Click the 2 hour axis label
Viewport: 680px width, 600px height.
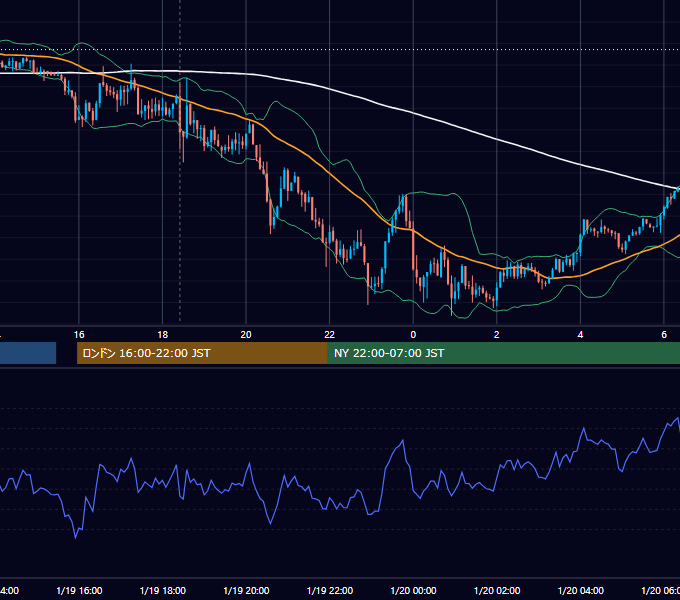pyautogui.click(x=497, y=335)
